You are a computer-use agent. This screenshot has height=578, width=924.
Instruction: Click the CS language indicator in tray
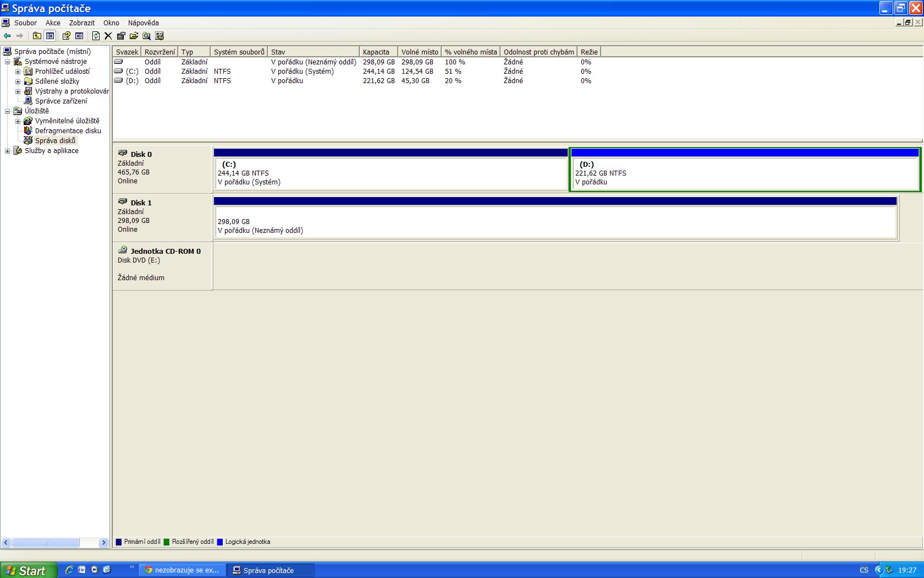click(x=864, y=570)
